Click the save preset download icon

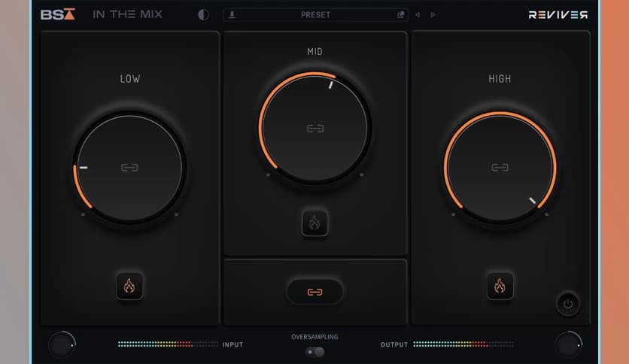(x=232, y=15)
